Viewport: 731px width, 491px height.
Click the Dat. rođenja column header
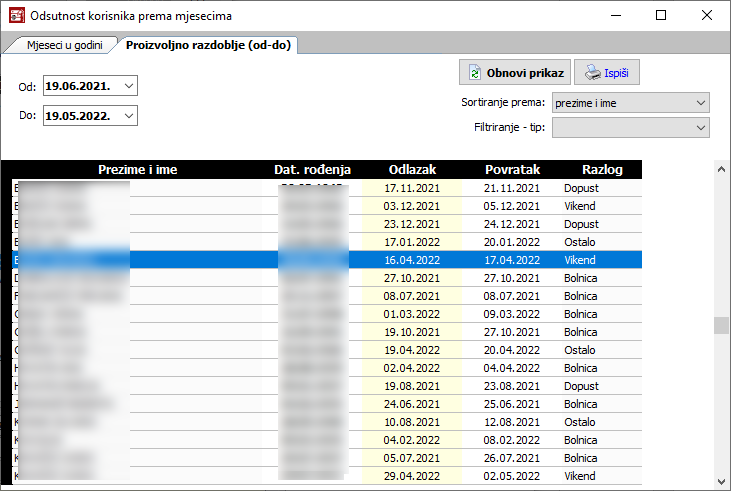312,170
